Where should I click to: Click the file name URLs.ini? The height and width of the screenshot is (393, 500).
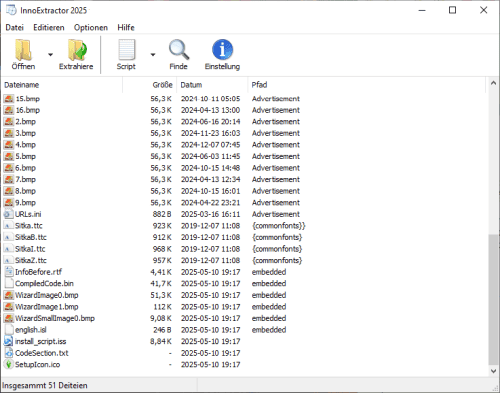click(x=28, y=214)
